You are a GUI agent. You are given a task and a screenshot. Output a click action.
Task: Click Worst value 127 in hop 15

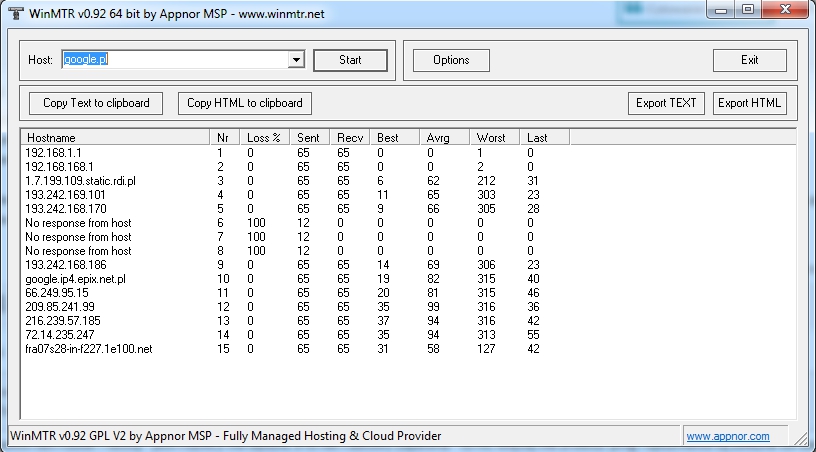486,349
